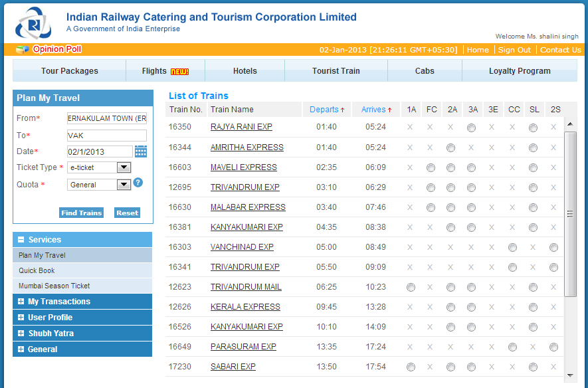Sort by the Arrives red arrow
588x388 pixels.
(x=389, y=110)
